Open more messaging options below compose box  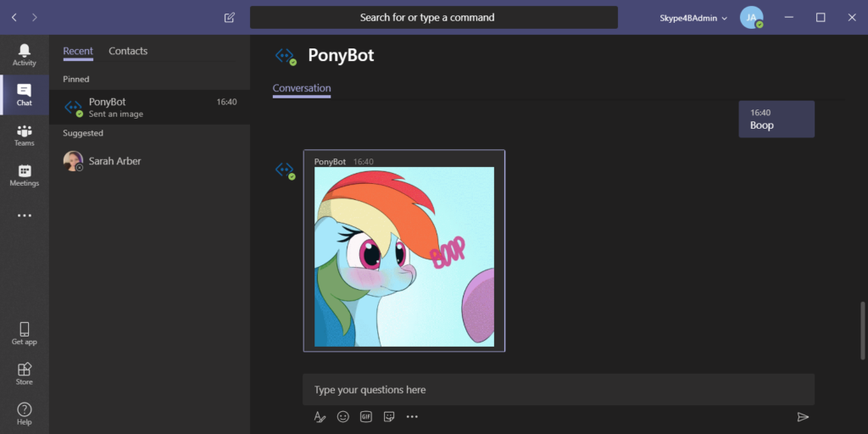coord(412,417)
